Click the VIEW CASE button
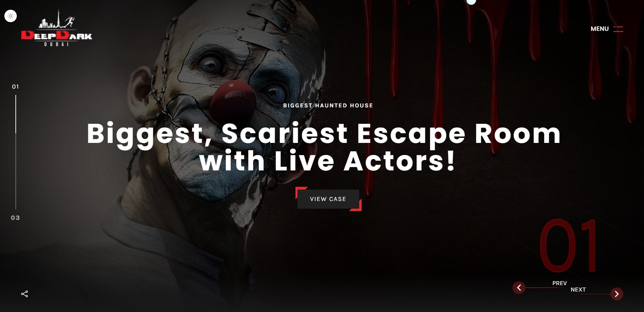 click(328, 199)
